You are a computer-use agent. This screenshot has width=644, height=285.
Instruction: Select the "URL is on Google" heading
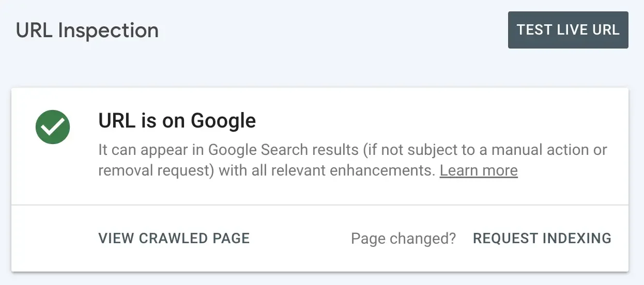point(177,121)
